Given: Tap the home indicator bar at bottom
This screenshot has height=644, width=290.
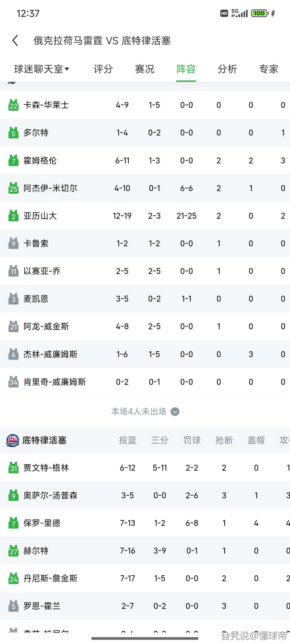Looking at the screenshot, I should [145, 638].
